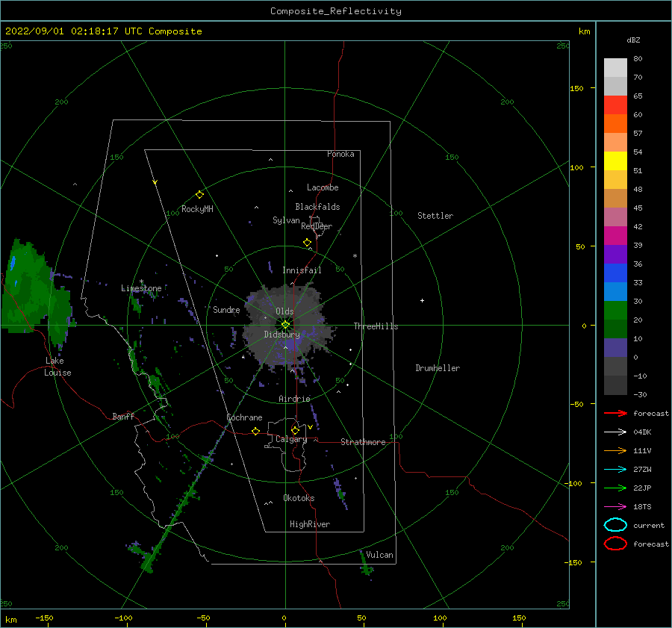Click the Cochrane town label
672x628 pixels.
coord(244,417)
